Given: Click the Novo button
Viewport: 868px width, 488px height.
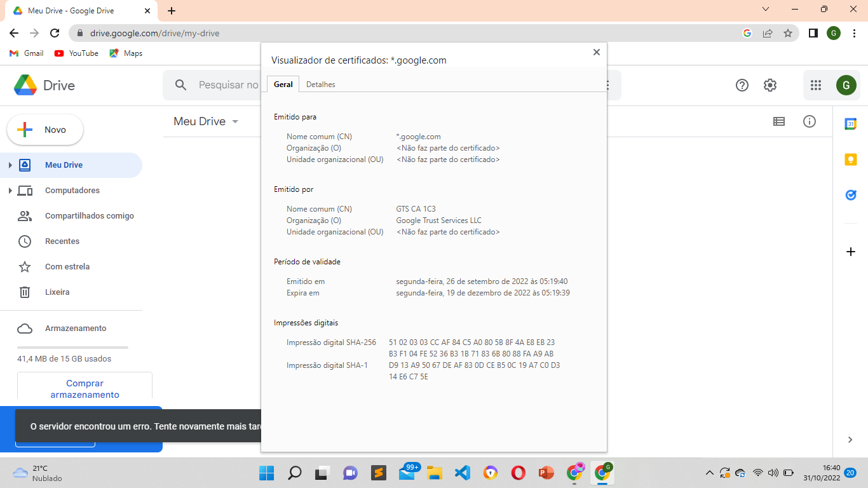Looking at the screenshot, I should click(45, 130).
